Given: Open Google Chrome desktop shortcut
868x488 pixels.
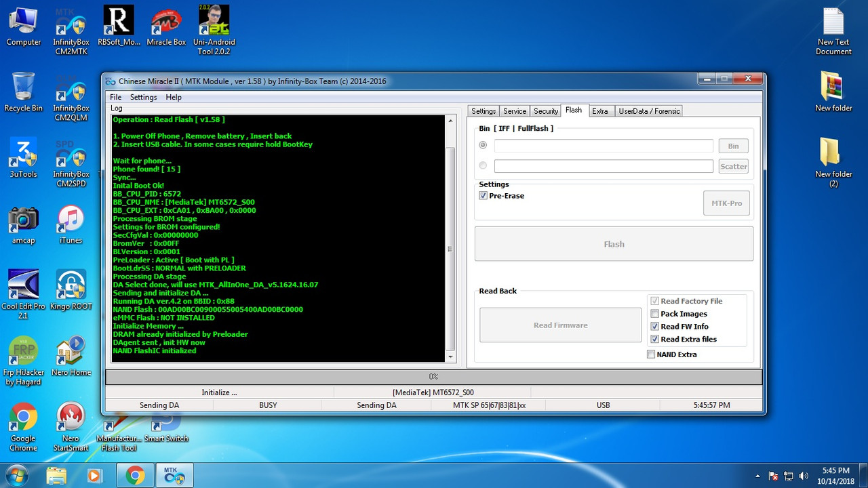Looking at the screenshot, I should (x=24, y=428).
